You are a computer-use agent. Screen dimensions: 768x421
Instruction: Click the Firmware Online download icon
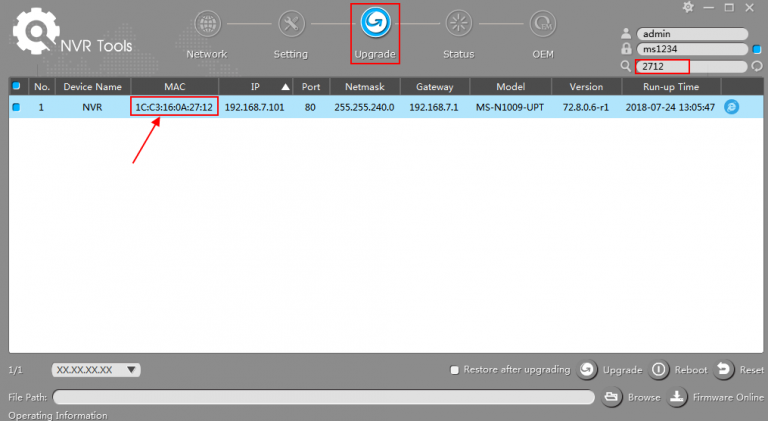(677, 397)
